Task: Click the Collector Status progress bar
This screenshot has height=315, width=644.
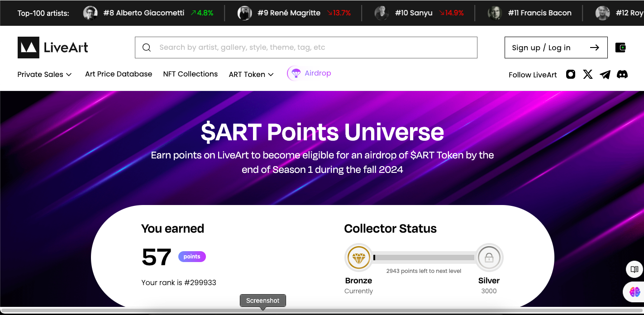Action: [x=424, y=258]
